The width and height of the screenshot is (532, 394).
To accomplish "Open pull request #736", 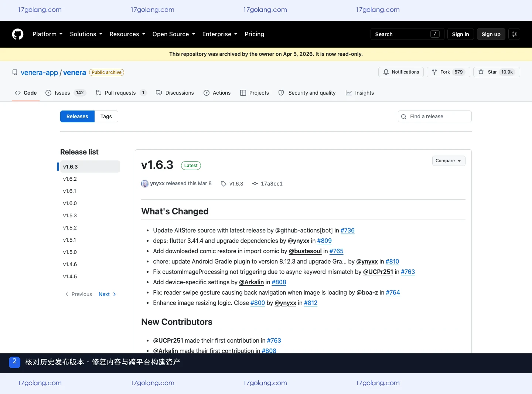I will (347, 230).
